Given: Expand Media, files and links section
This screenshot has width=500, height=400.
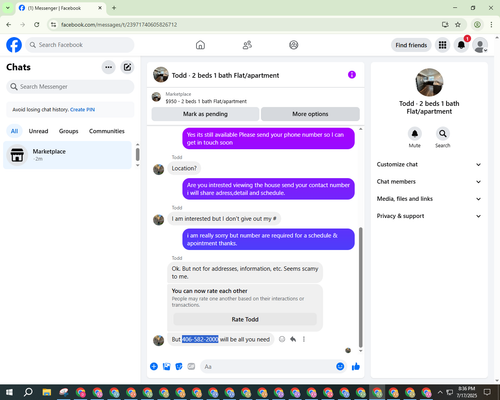Looking at the screenshot, I should click(429, 199).
